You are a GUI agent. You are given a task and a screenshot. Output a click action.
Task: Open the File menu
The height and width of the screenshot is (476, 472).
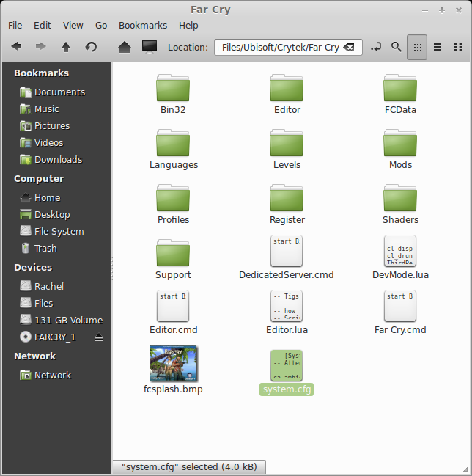tap(15, 26)
